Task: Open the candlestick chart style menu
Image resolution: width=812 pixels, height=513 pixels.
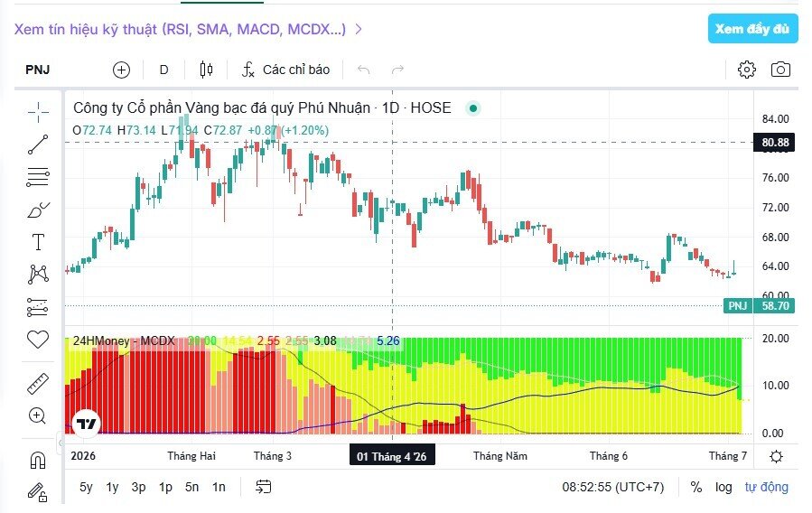Action: point(206,70)
